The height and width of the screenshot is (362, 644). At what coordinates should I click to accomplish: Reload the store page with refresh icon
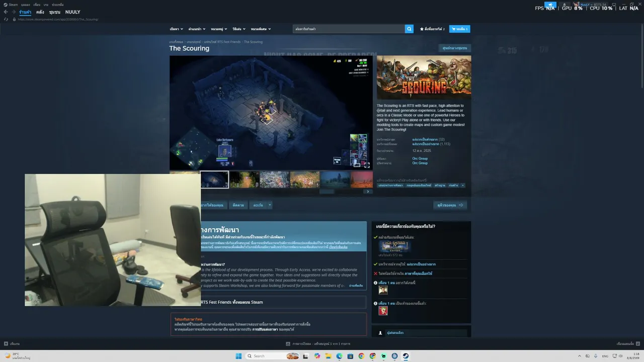coord(6,19)
